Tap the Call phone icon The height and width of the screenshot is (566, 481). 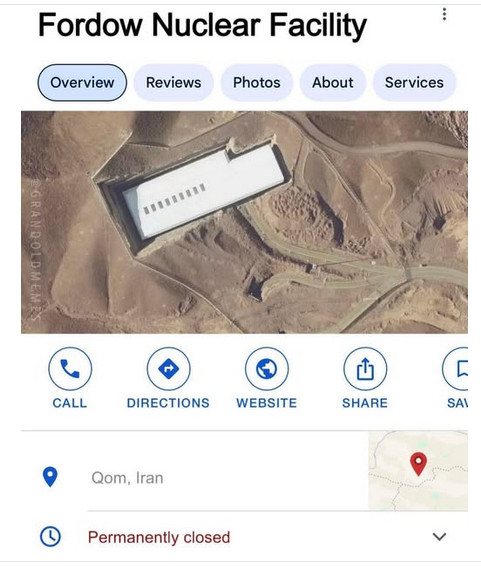tap(70, 369)
